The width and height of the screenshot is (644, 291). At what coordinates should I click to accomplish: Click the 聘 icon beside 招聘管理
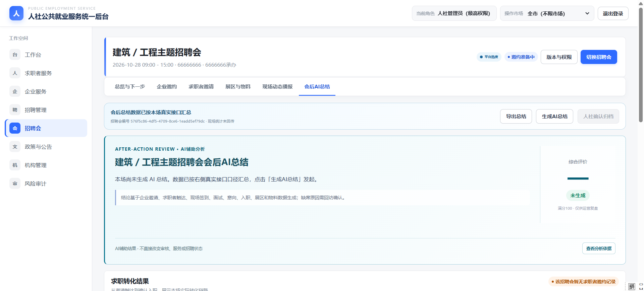tap(15, 110)
